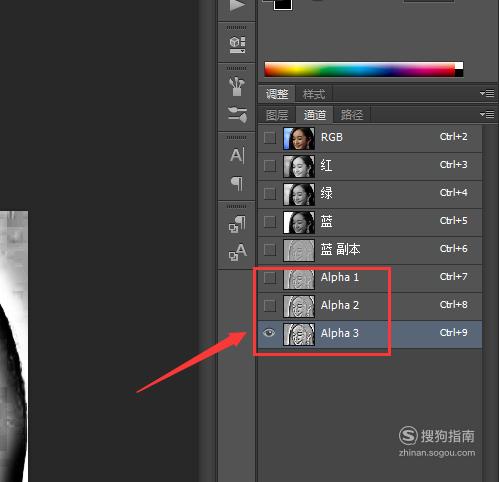
Task: Pick a color from the spectrum ramp
Action: point(360,70)
